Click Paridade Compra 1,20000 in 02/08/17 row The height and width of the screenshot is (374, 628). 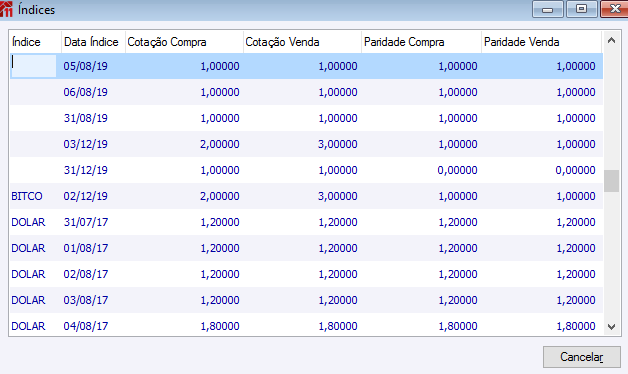coord(458,274)
